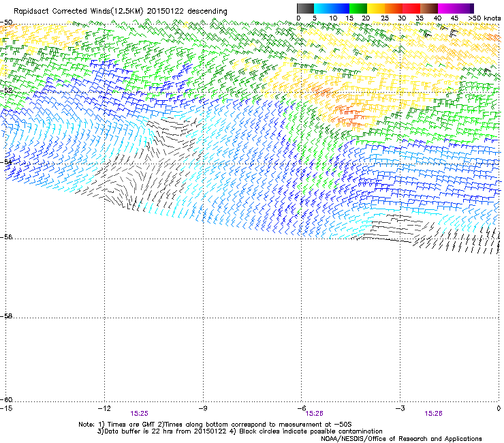Click the plot title 'Rapidsact Corrected Winds(12.5KM)'
The width and height of the screenshot is (504, 443).
coord(78,12)
